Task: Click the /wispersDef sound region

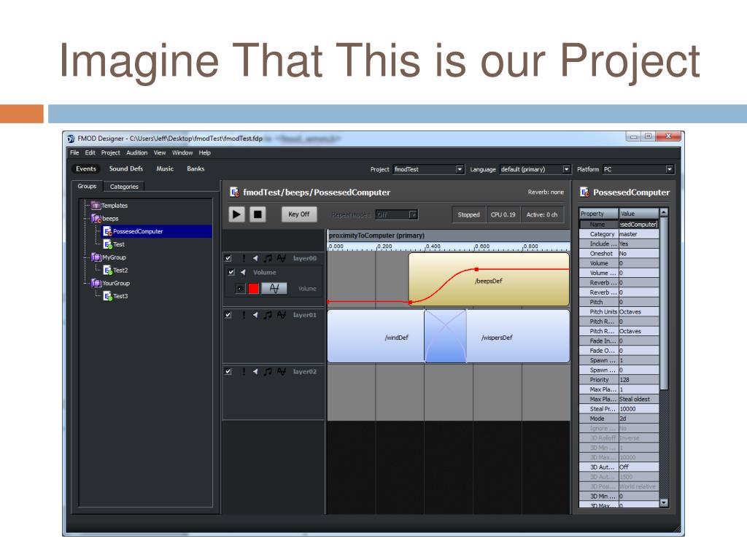Action: [x=518, y=337]
